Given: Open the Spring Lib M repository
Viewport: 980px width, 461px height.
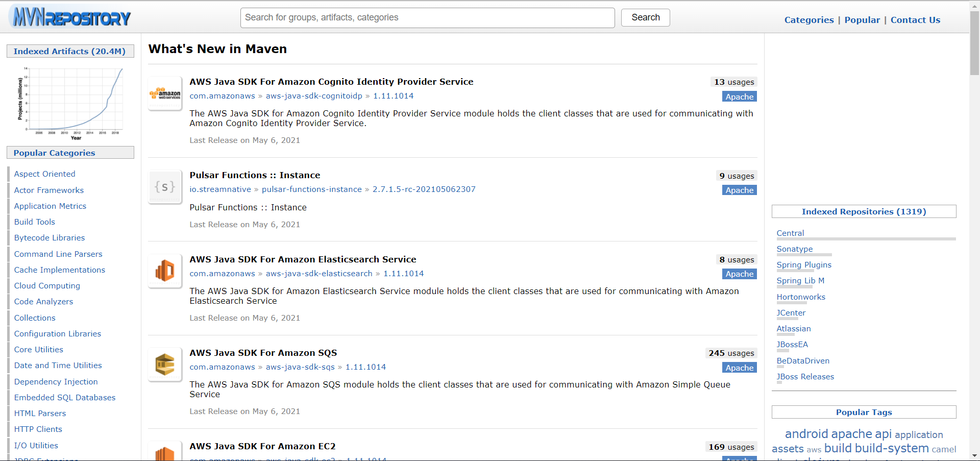Looking at the screenshot, I should pyautogui.click(x=800, y=281).
